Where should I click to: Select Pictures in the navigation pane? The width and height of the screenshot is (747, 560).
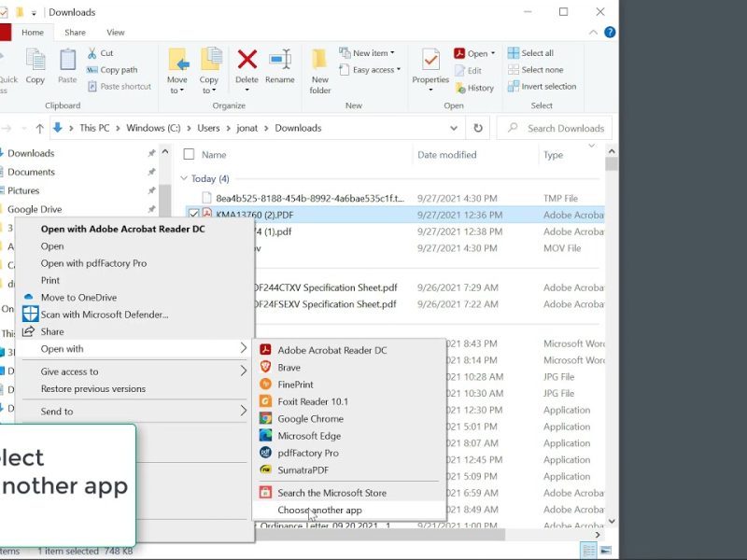click(x=23, y=190)
